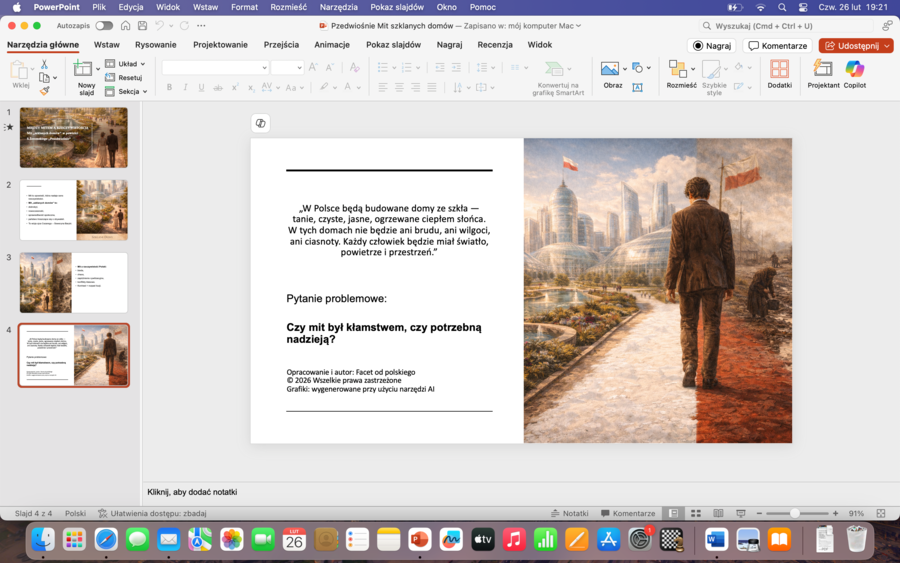Switch to slide sorter view

click(x=697, y=513)
